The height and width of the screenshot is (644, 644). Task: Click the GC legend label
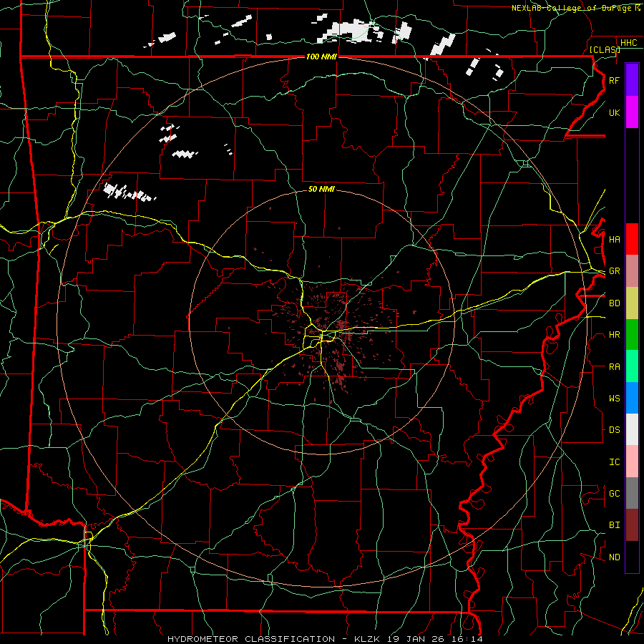click(614, 493)
